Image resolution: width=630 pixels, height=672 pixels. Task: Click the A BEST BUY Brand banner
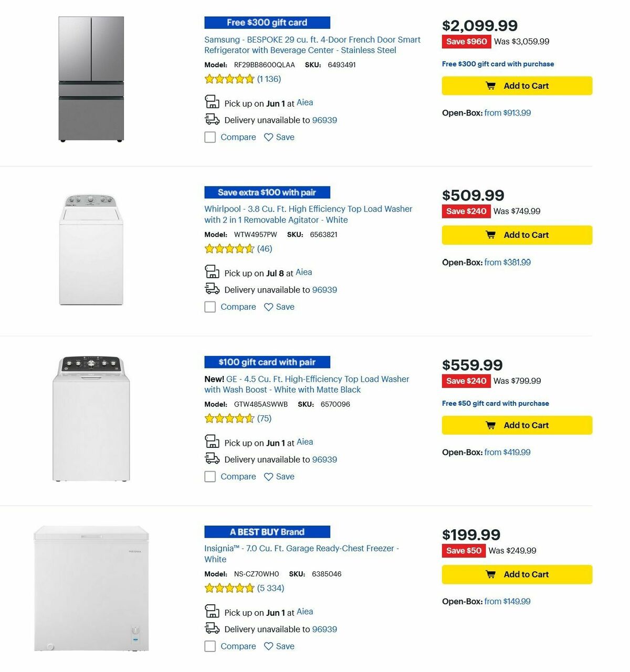click(267, 531)
